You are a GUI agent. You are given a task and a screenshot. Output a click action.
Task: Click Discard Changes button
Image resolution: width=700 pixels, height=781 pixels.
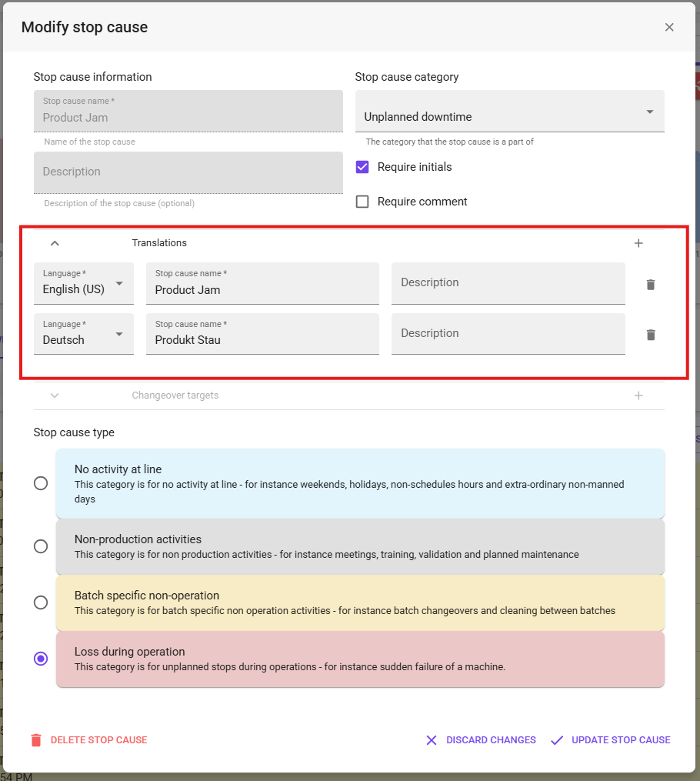pyautogui.click(x=481, y=740)
